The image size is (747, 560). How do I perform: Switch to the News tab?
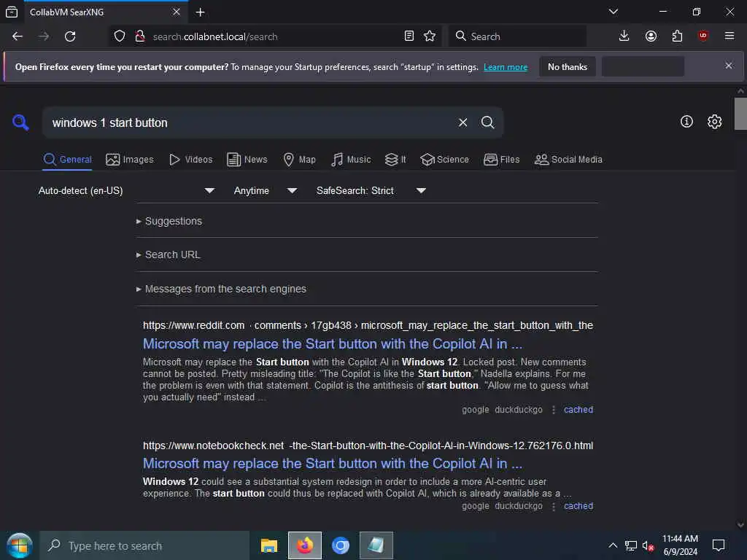[247, 160]
